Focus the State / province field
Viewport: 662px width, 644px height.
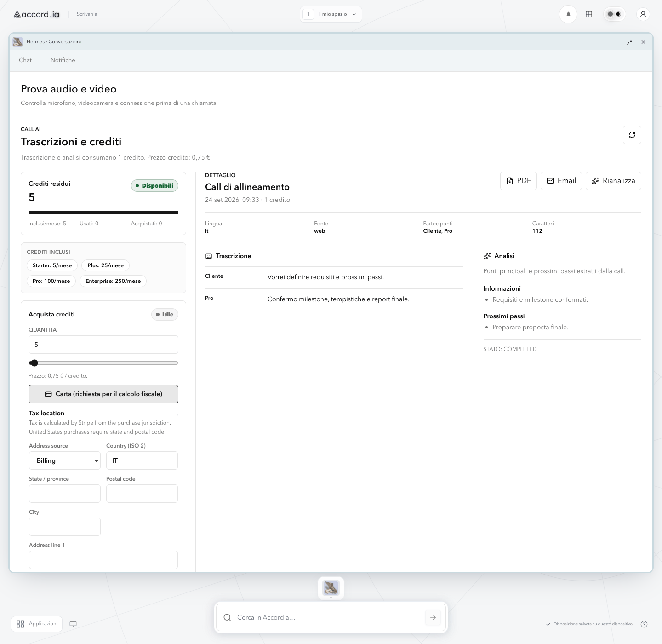pos(65,494)
